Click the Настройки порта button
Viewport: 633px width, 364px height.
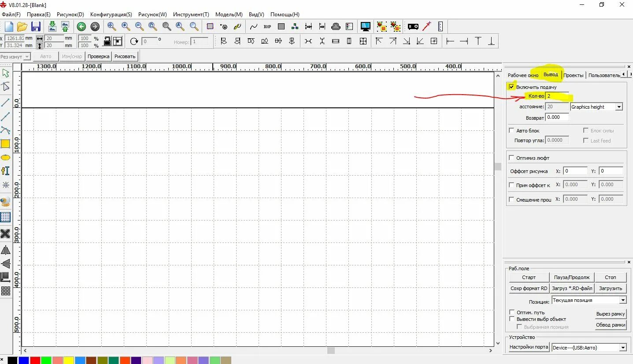529,347
